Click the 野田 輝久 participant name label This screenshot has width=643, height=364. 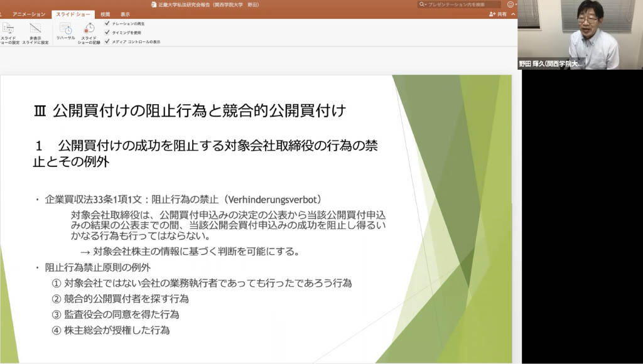tap(550, 63)
